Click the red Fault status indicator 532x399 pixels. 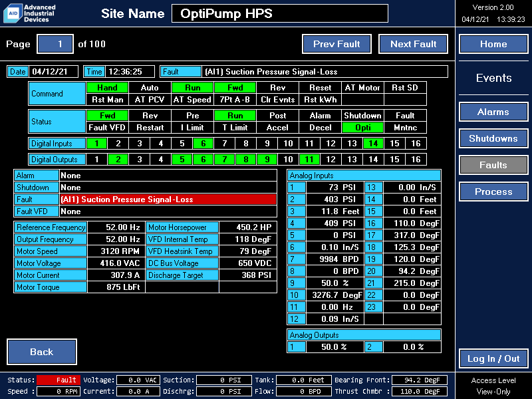[x=59, y=380]
